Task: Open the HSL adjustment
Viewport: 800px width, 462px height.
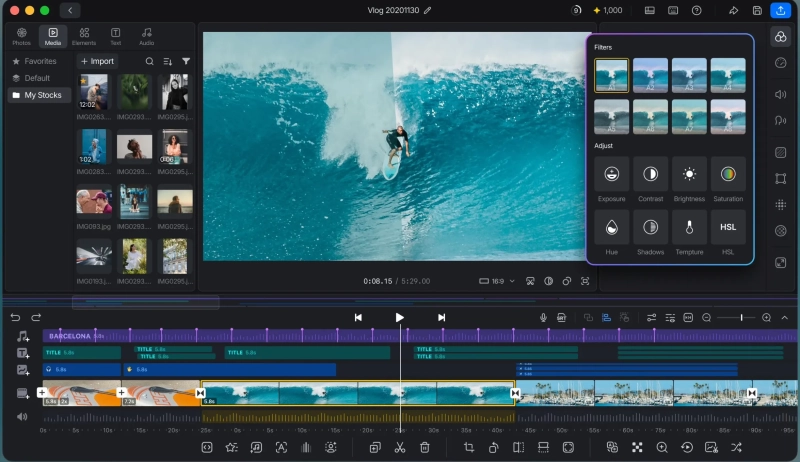Action: click(728, 227)
